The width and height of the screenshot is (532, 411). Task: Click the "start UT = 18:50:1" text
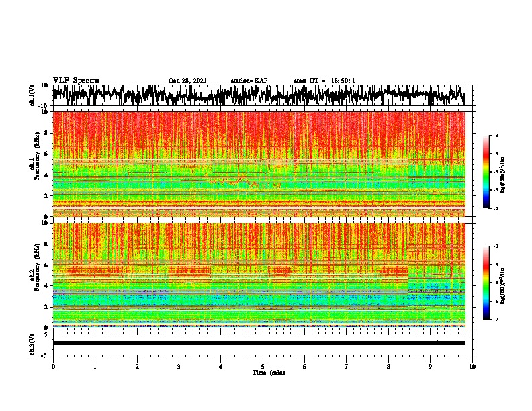[x=324, y=81]
